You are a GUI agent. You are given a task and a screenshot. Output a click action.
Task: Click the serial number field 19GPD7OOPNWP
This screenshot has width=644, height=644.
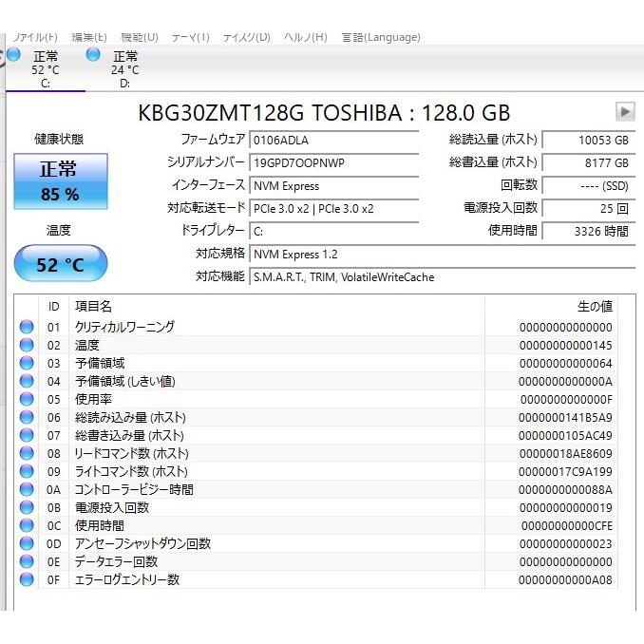click(x=334, y=163)
